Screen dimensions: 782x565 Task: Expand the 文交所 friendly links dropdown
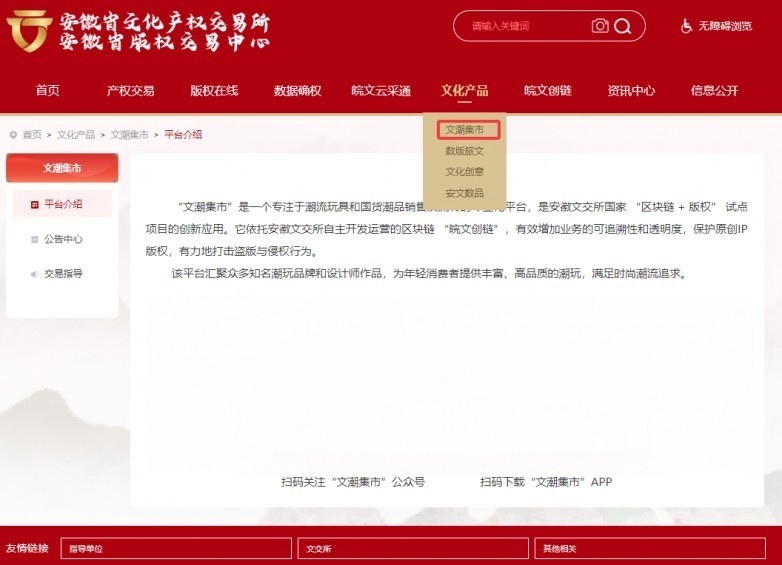pos(413,549)
